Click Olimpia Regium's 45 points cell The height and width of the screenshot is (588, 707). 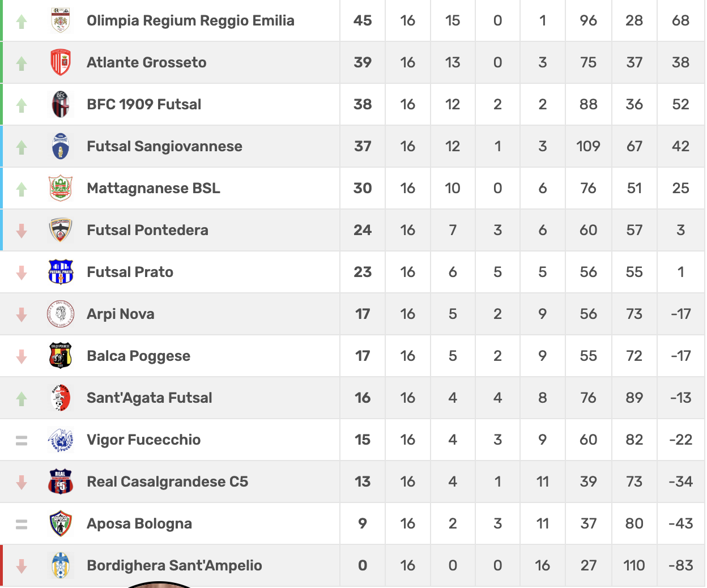click(x=363, y=20)
